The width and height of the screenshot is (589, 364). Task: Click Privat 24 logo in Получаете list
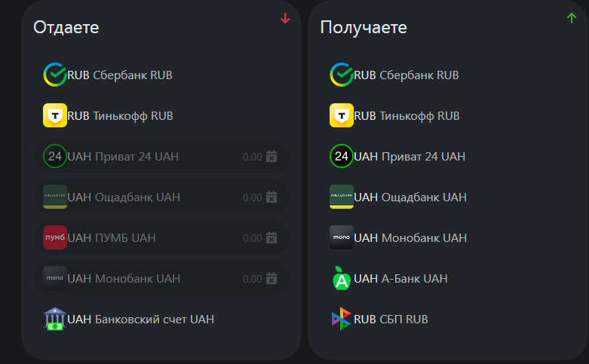[x=342, y=156]
